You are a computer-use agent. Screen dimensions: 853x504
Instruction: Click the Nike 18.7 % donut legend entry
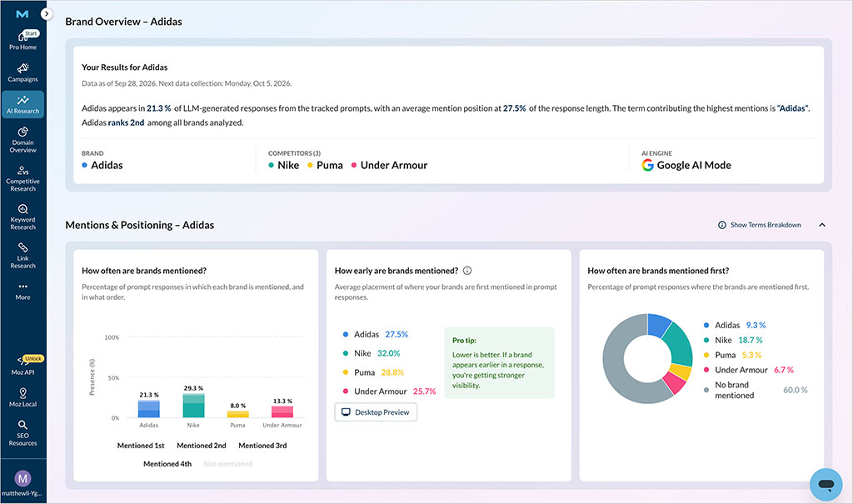tap(733, 340)
